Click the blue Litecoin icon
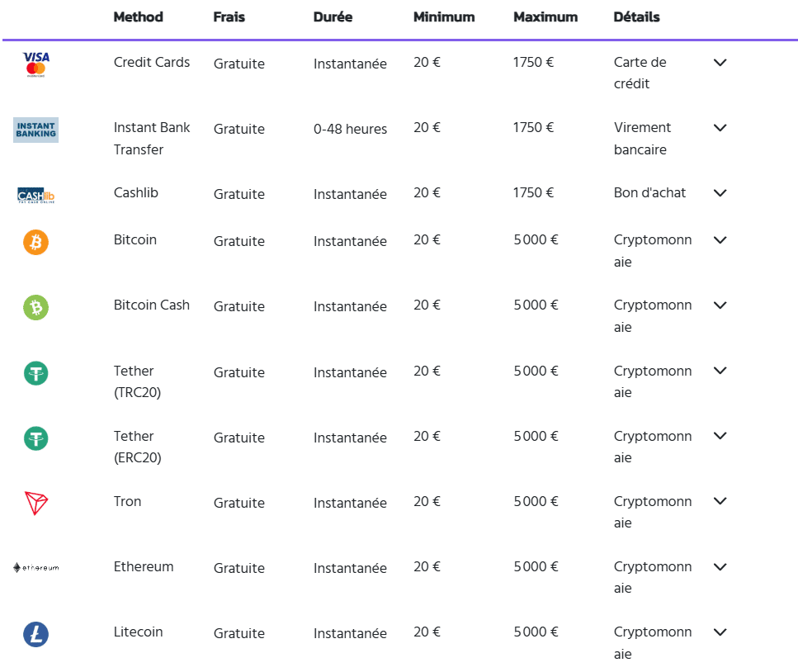Screen dimensions: 798x672 click(x=35, y=634)
